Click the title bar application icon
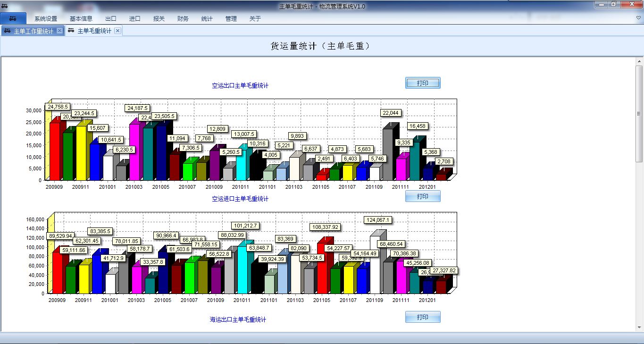This screenshot has height=344, width=644. (4, 6)
